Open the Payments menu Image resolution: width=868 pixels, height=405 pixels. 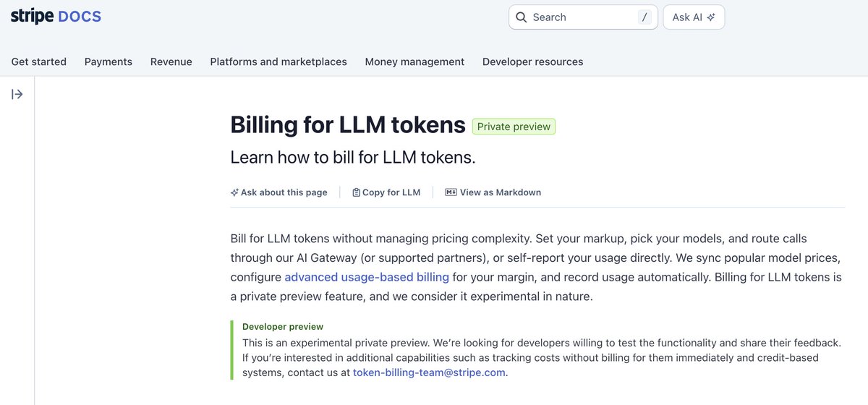point(109,61)
